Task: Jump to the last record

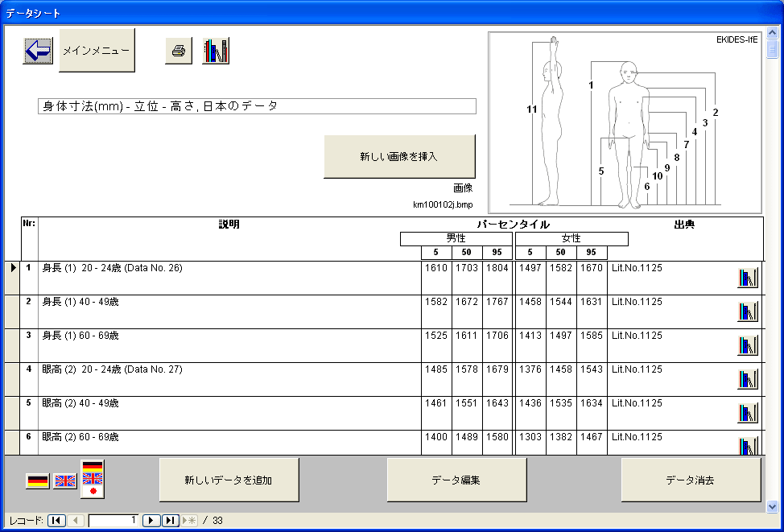Action: [x=170, y=521]
